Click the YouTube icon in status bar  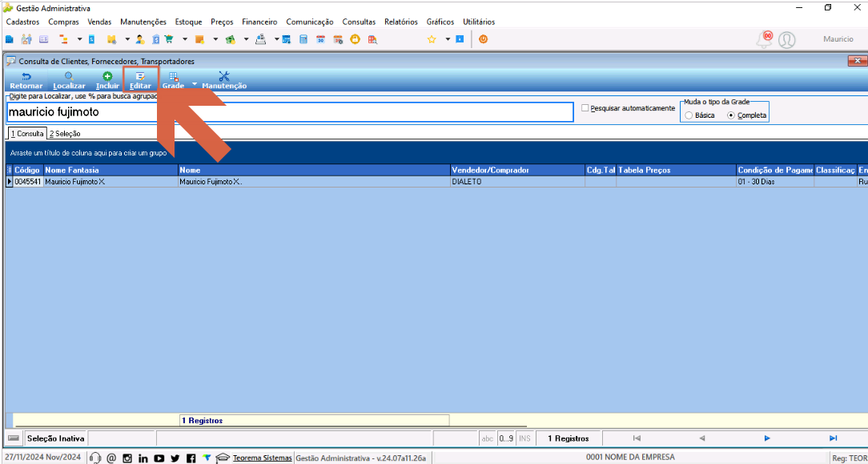[159, 458]
